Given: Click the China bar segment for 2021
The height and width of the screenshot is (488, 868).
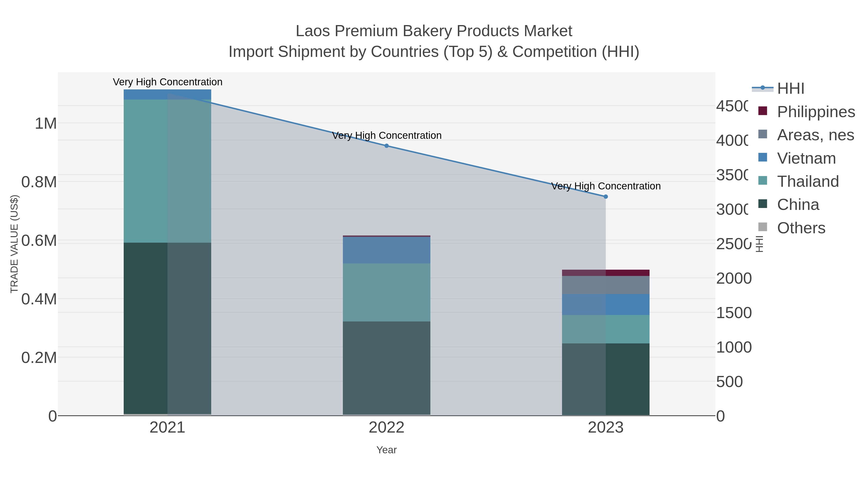Looking at the screenshot, I should click(x=168, y=328).
